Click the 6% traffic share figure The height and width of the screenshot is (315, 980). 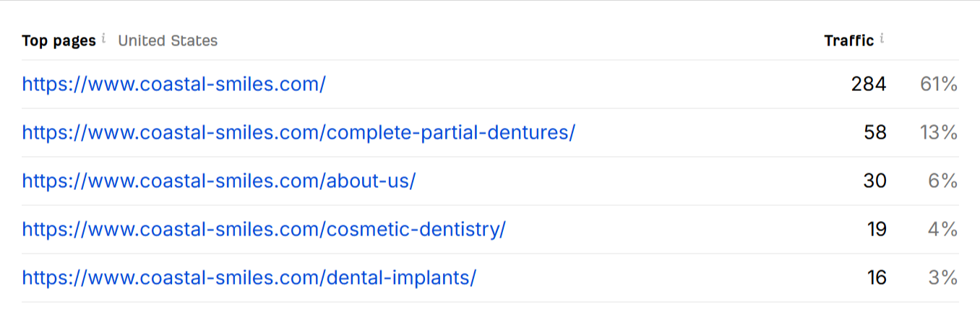942,181
